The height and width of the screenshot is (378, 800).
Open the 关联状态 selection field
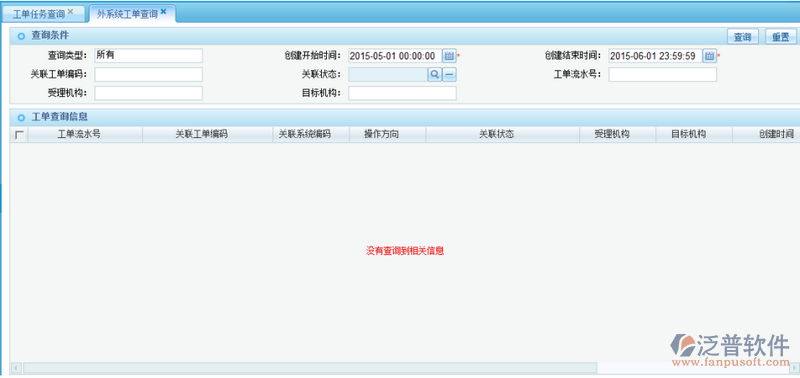(x=388, y=74)
